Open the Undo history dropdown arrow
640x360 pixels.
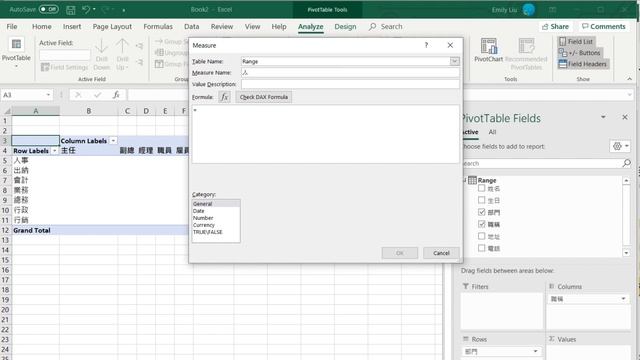click(94, 9)
